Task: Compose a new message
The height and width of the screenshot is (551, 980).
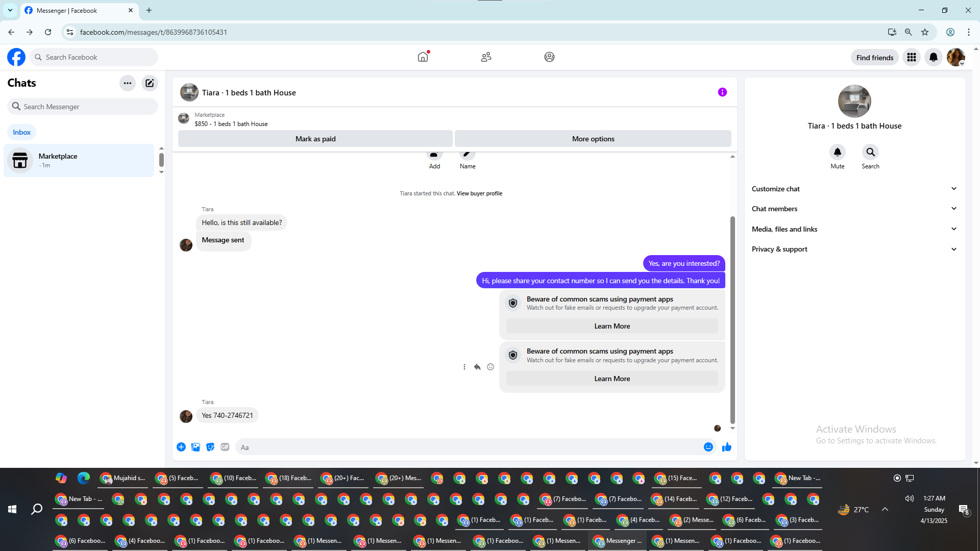Action: pos(150,83)
